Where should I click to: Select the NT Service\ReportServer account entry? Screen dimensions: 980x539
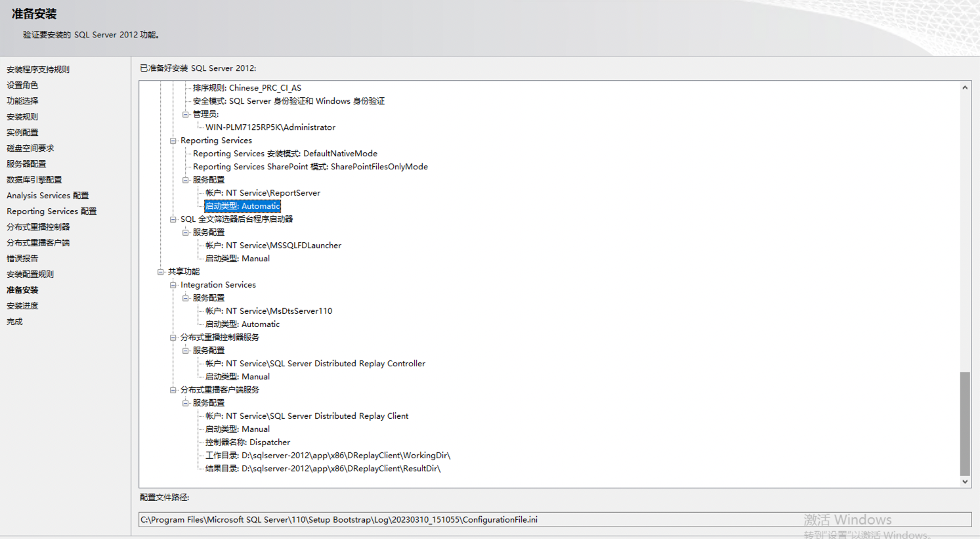pyautogui.click(x=263, y=193)
